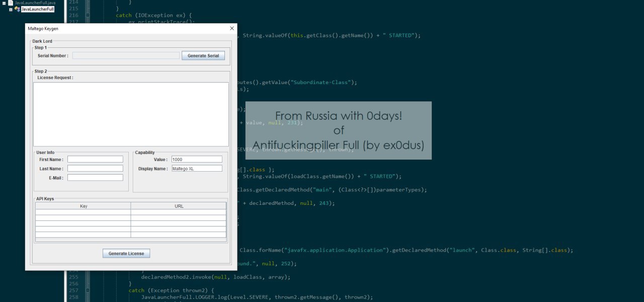This screenshot has height=302, width=644.
Task: Click the class icon beside JavaLauncherFull node
Action: [18, 9]
